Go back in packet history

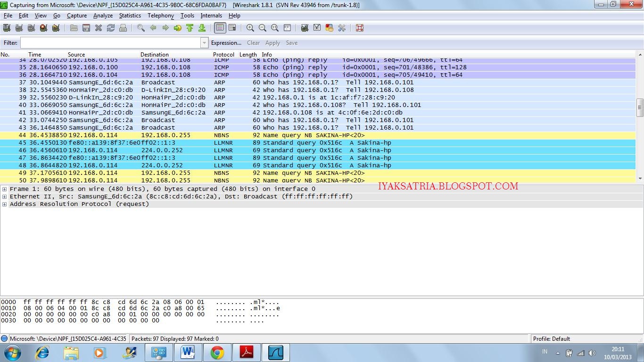153,28
